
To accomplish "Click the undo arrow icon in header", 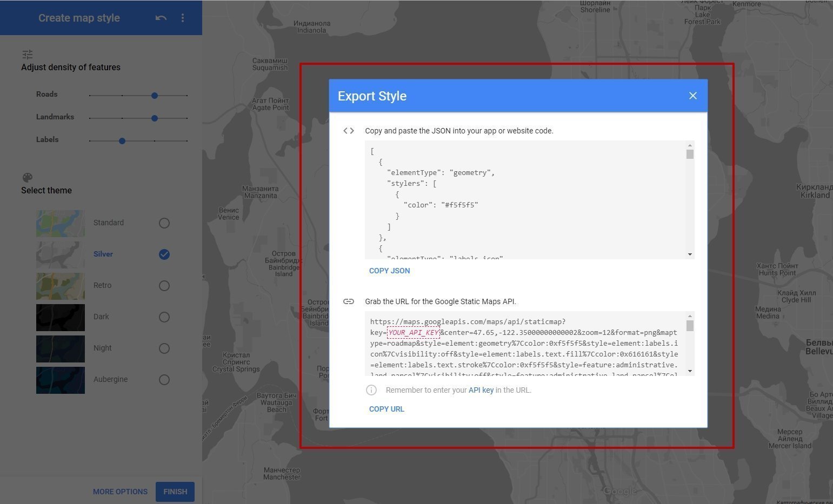I will click(x=161, y=18).
